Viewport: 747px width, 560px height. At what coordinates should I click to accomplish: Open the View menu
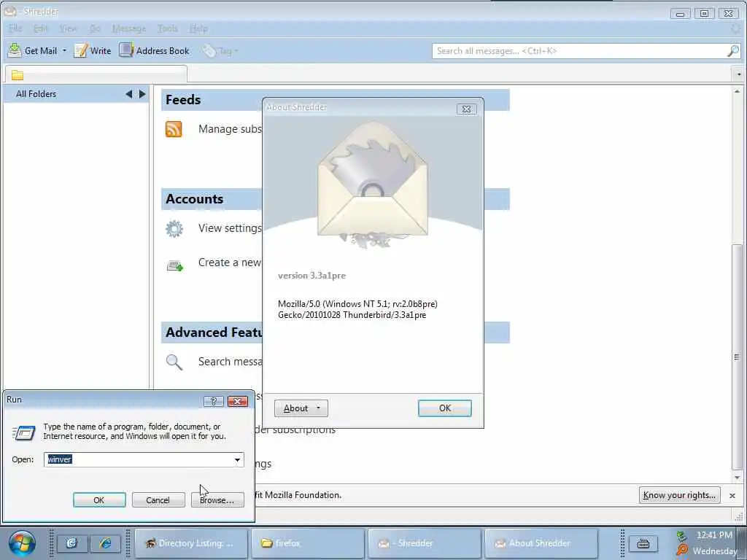coord(68,28)
